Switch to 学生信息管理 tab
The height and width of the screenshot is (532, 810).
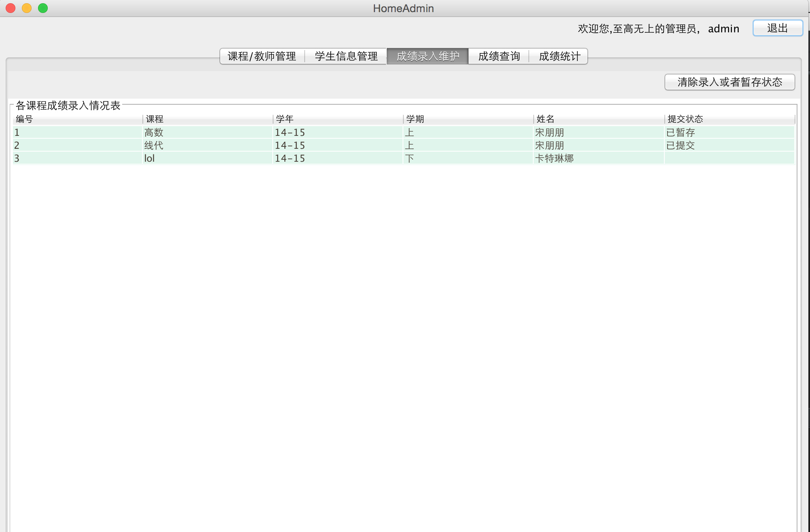(346, 56)
